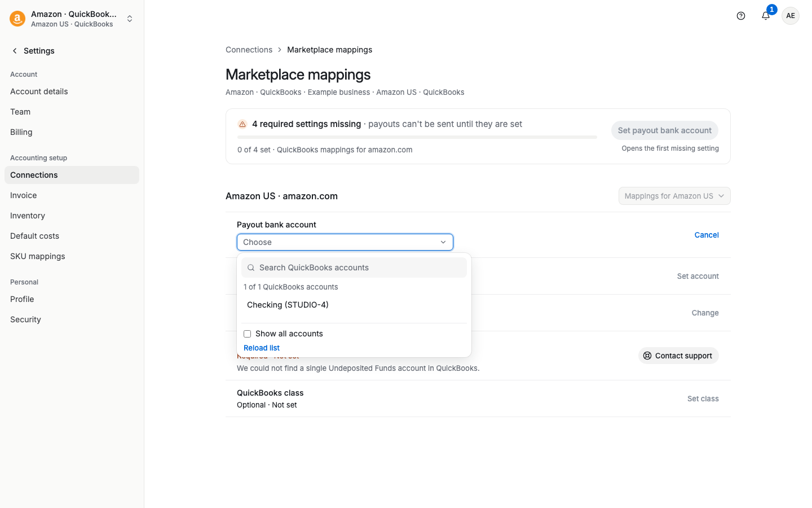Viewport: 812px width, 508px height.
Task: Click the search magnifier icon
Action: click(x=251, y=268)
